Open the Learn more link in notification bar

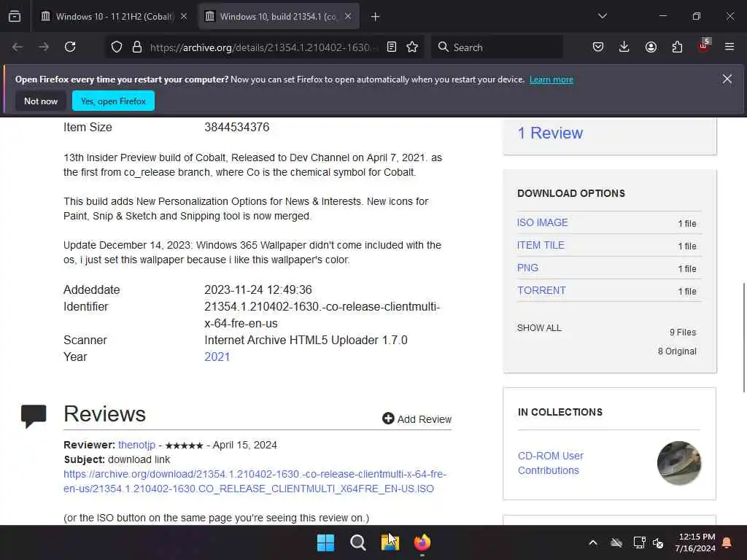(551, 79)
